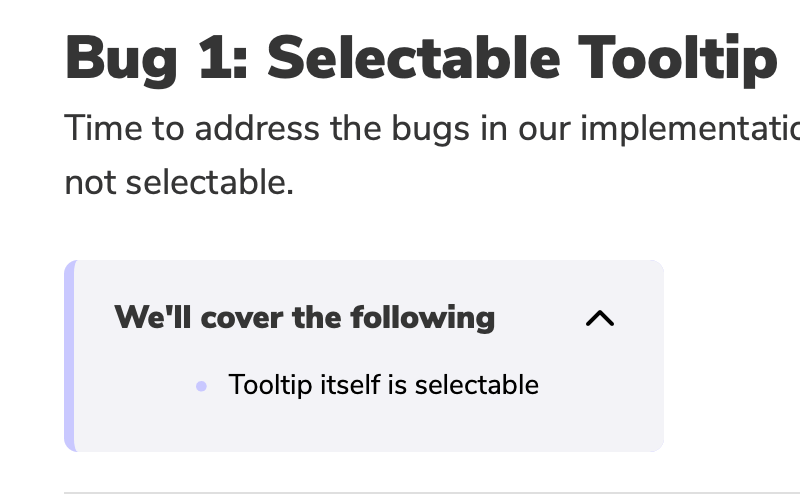Image resolution: width=800 pixels, height=494 pixels.
Task: Click the word "Selectable" in the title
Action: 414,58
